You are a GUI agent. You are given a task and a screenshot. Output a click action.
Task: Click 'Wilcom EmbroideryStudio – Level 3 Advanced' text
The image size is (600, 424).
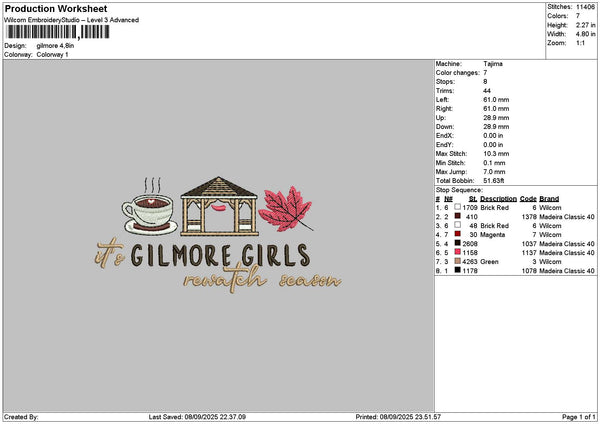pyautogui.click(x=72, y=20)
